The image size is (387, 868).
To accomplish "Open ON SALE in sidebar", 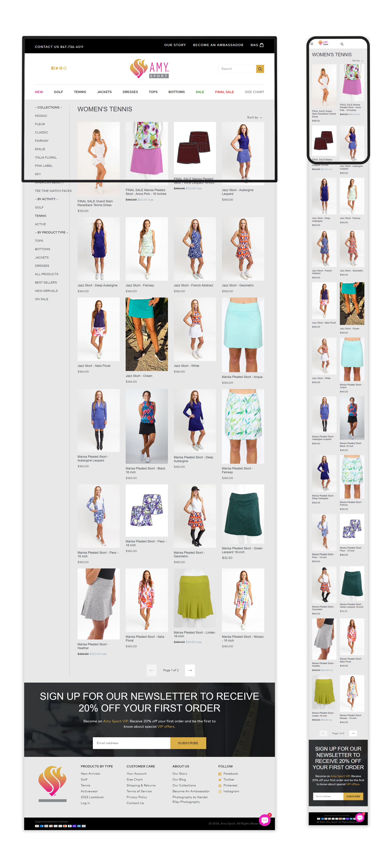I will (x=41, y=299).
